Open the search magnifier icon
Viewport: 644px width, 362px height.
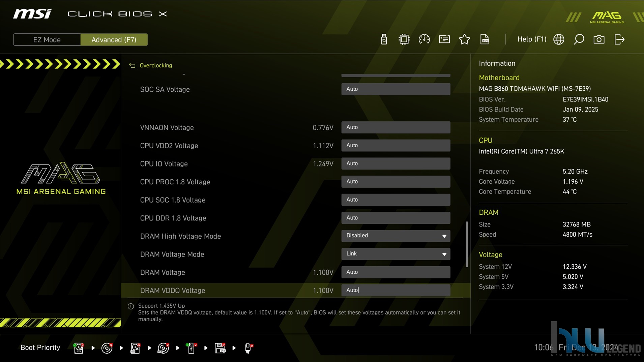579,39
